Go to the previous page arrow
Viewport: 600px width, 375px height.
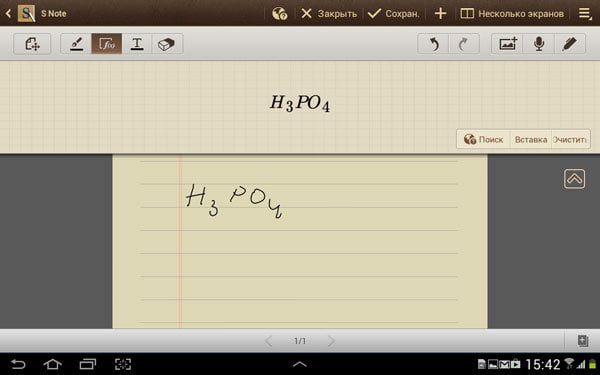click(x=269, y=341)
